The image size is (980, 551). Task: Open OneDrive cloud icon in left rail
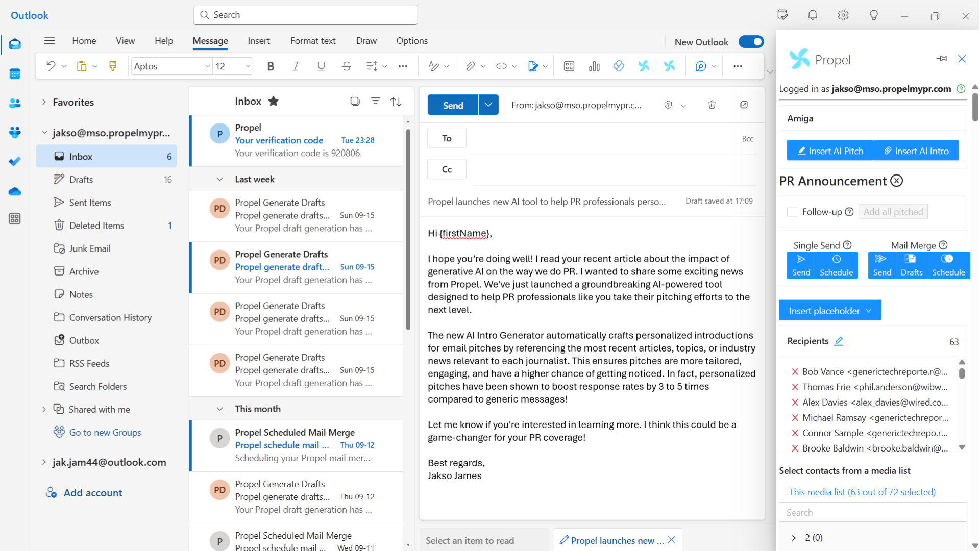click(15, 191)
